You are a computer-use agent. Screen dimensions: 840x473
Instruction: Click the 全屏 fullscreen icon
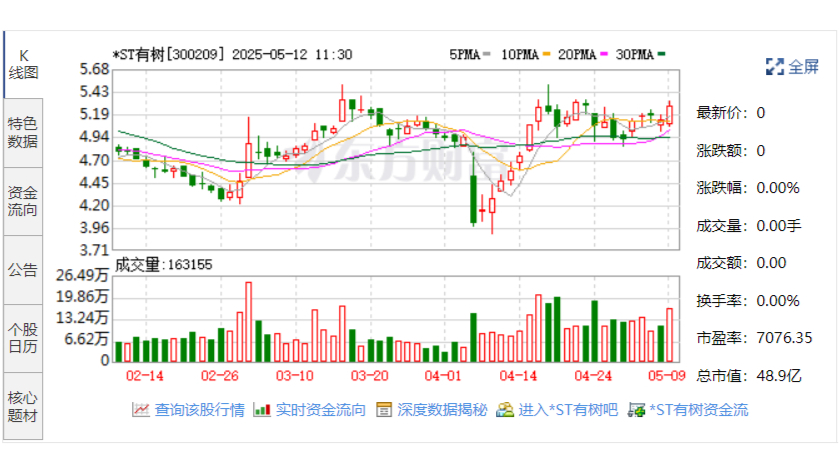point(775,67)
